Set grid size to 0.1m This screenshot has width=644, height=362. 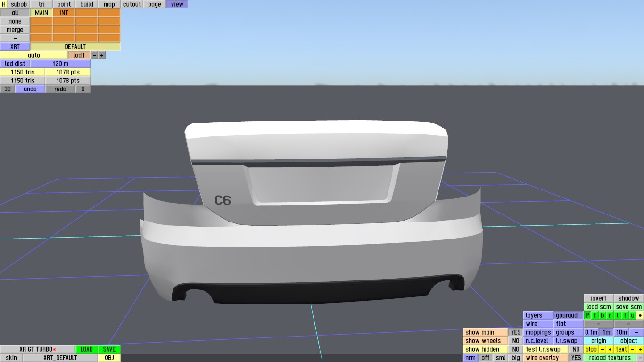591,332
